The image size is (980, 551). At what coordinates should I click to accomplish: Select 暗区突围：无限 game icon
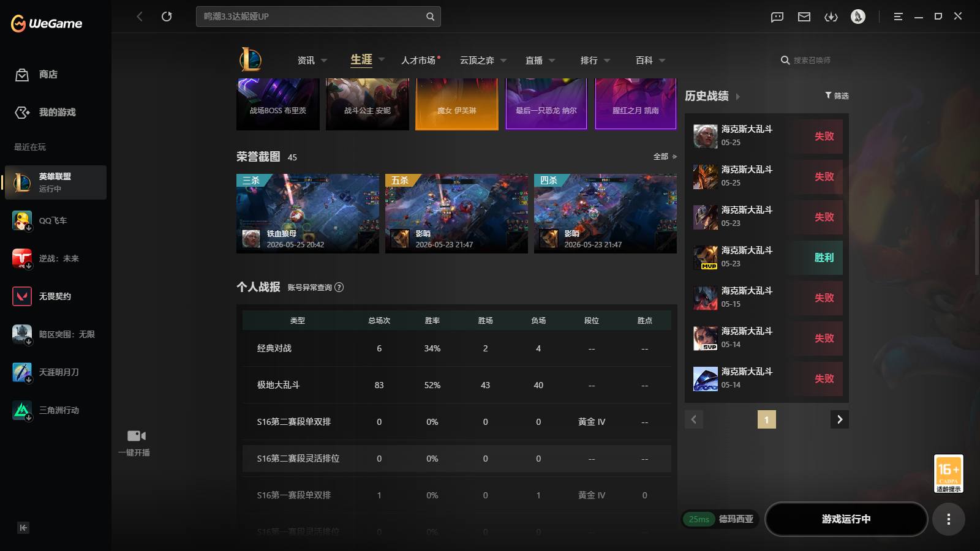tap(22, 334)
